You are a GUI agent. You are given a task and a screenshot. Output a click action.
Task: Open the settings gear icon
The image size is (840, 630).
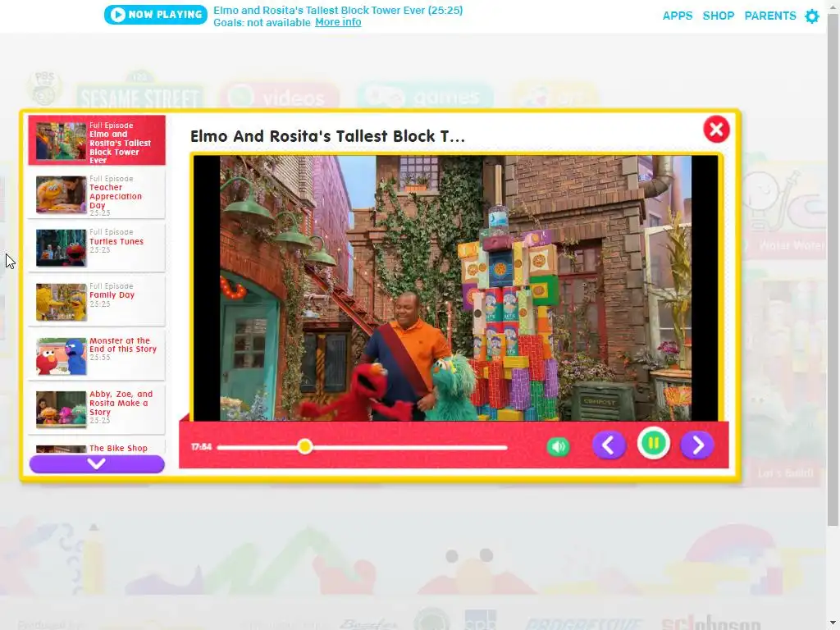[812, 16]
